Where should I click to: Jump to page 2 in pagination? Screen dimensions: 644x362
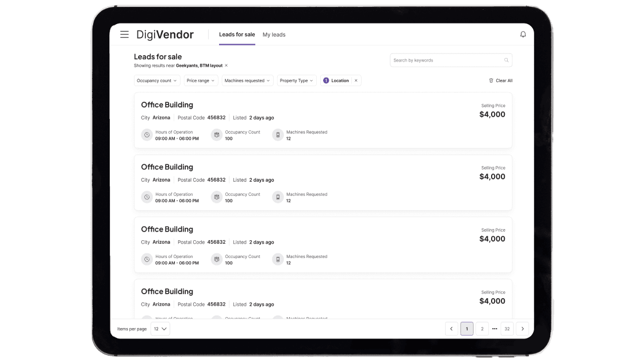tap(482, 329)
